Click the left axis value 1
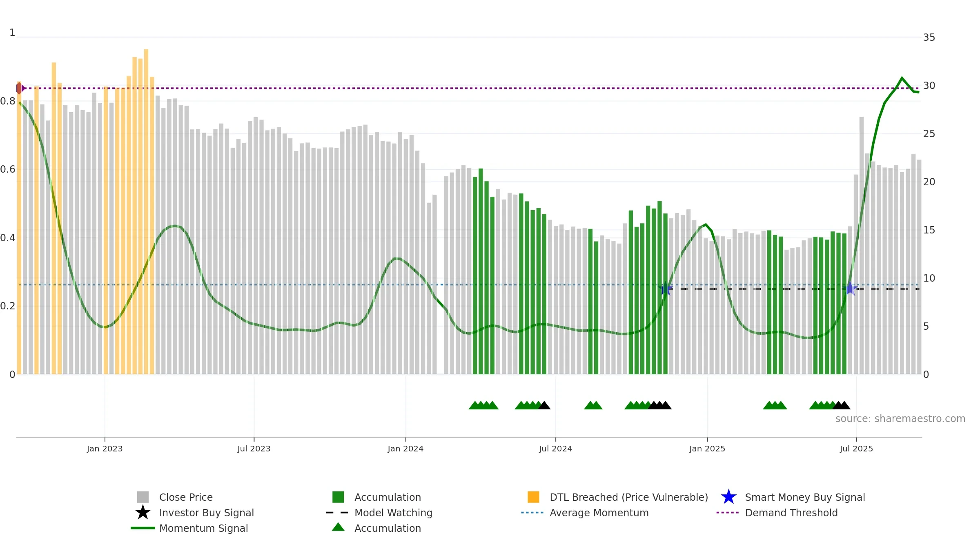 [12, 33]
